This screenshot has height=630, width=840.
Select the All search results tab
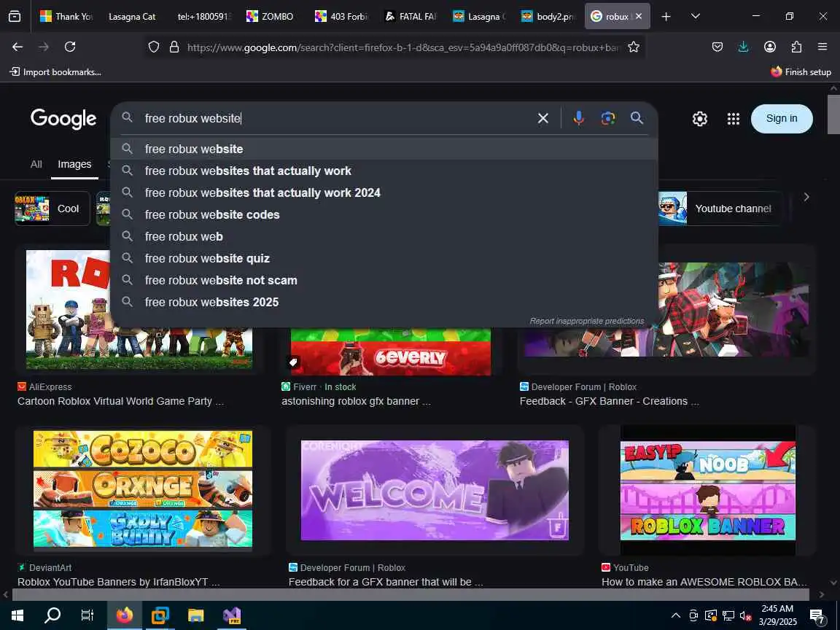coord(36,165)
